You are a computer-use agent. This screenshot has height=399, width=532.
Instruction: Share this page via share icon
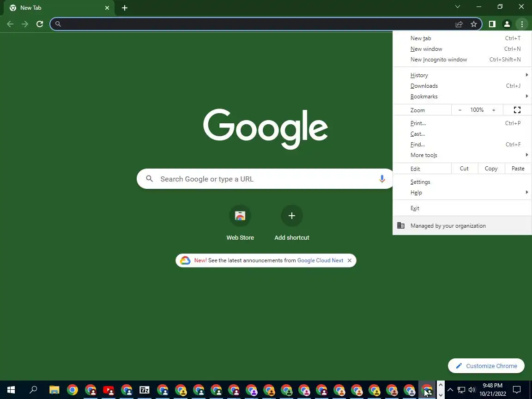pyautogui.click(x=459, y=24)
